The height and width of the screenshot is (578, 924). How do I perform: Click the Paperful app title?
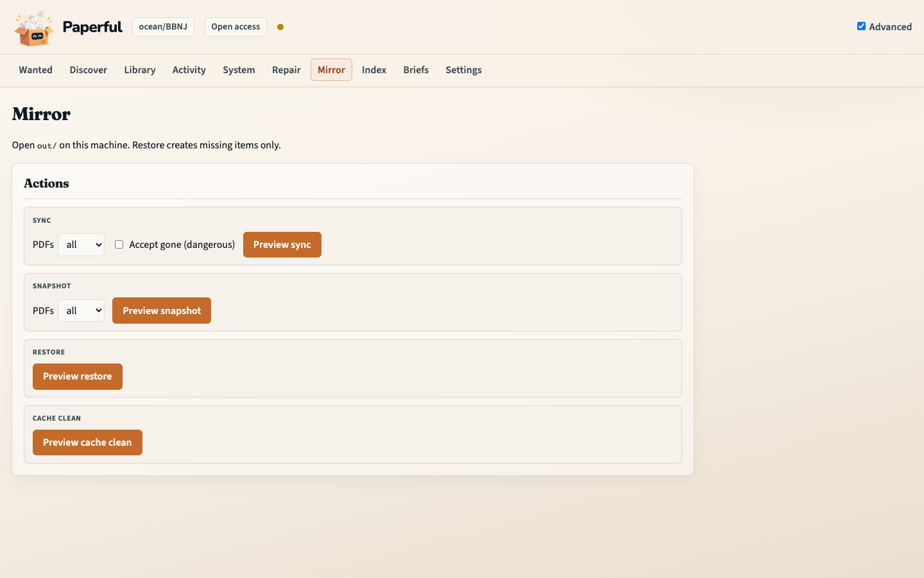coord(92,27)
